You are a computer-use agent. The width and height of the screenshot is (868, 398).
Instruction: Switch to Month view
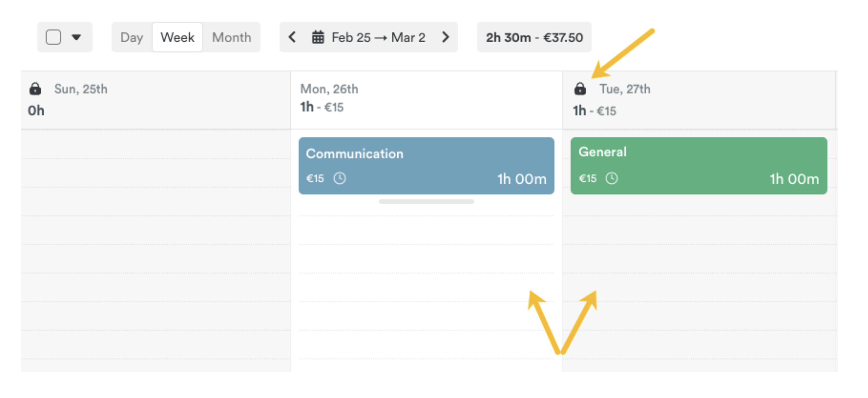(x=231, y=37)
